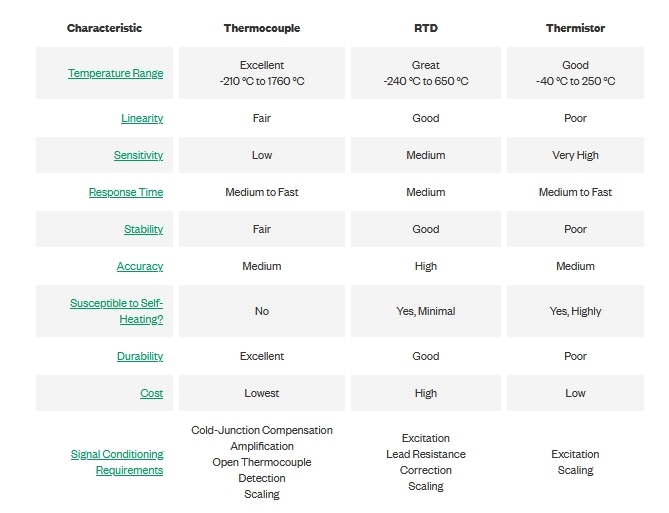Click the Yes, Minimal self-heating cell

425,311
